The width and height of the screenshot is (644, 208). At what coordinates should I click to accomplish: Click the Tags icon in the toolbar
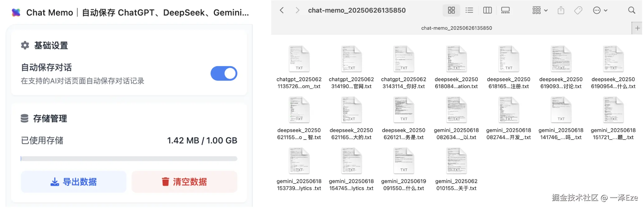click(578, 10)
